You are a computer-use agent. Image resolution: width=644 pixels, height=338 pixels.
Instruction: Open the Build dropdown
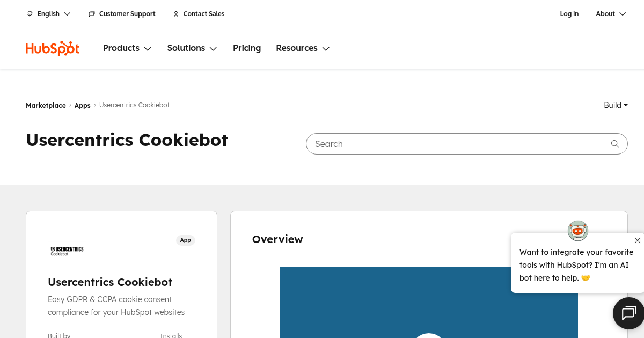point(616,105)
